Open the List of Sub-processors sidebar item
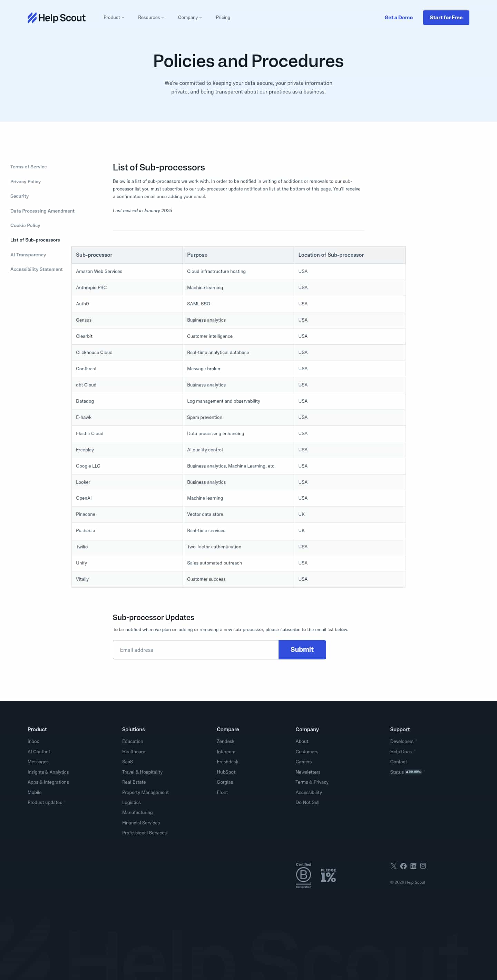497x980 pixels. 35,240
